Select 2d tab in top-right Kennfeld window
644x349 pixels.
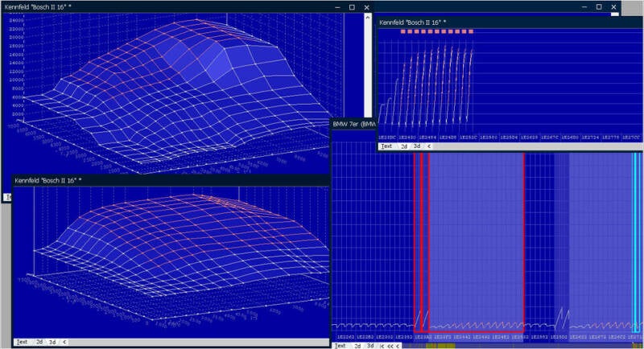(404, 146)
